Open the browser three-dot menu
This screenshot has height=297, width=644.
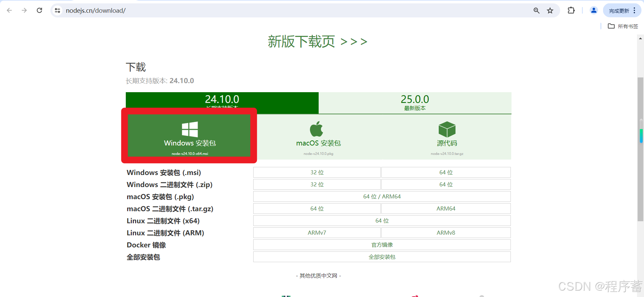(x=634, y=10)
